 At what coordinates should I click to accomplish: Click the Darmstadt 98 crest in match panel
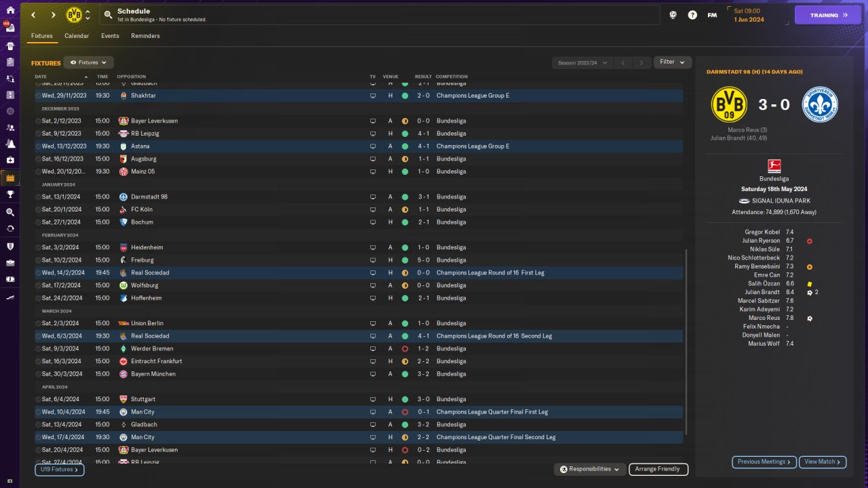click(820, 104)
